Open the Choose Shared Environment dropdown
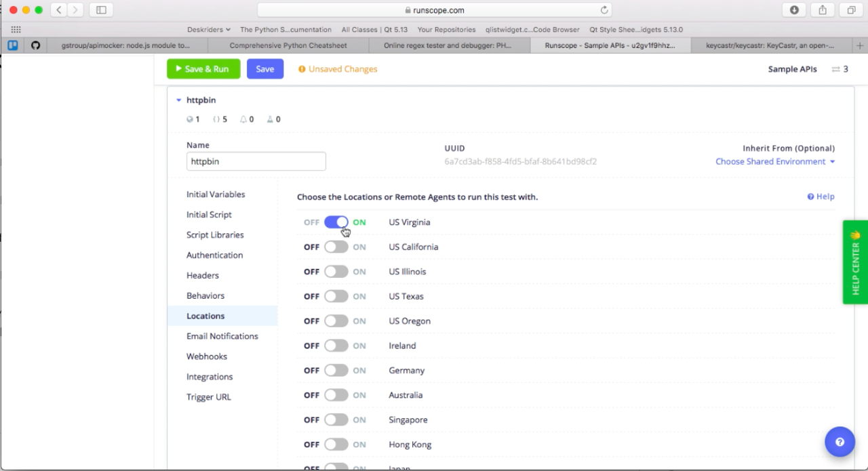 click(774, 161)
